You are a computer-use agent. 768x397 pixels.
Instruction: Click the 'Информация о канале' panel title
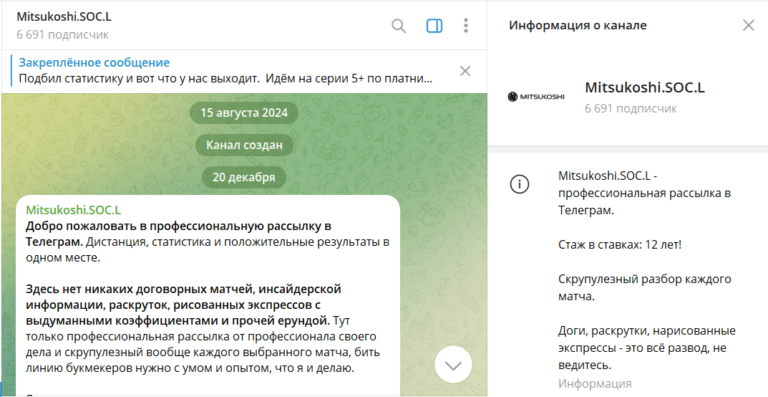click(x=577, y=25)
